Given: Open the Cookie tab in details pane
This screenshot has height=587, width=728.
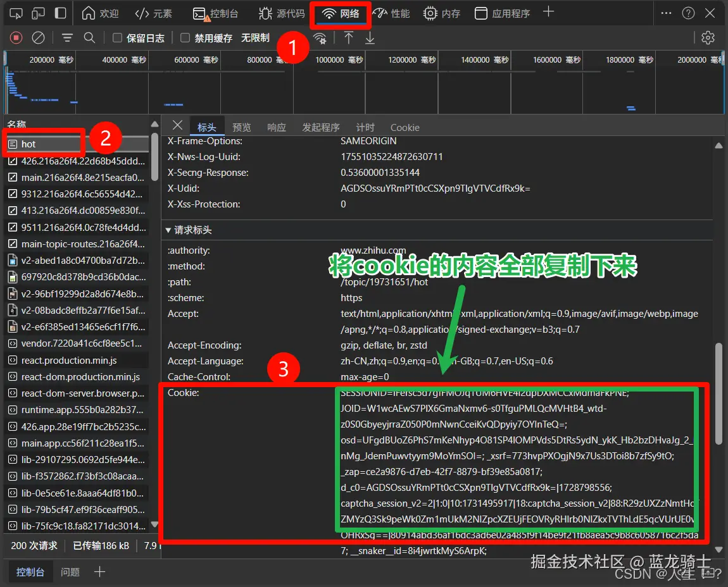Looking at the screenshot, I should click(405, 128).
